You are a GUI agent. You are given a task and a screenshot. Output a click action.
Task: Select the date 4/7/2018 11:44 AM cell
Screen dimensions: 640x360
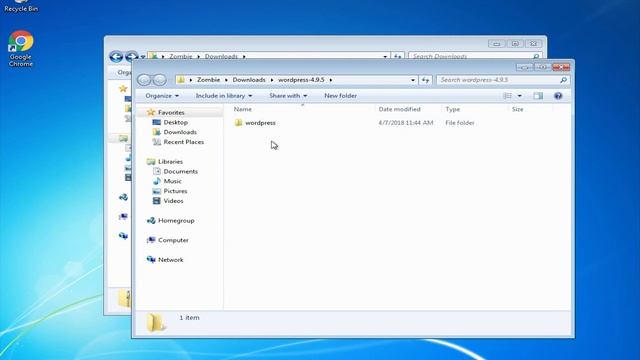(406, 123)
